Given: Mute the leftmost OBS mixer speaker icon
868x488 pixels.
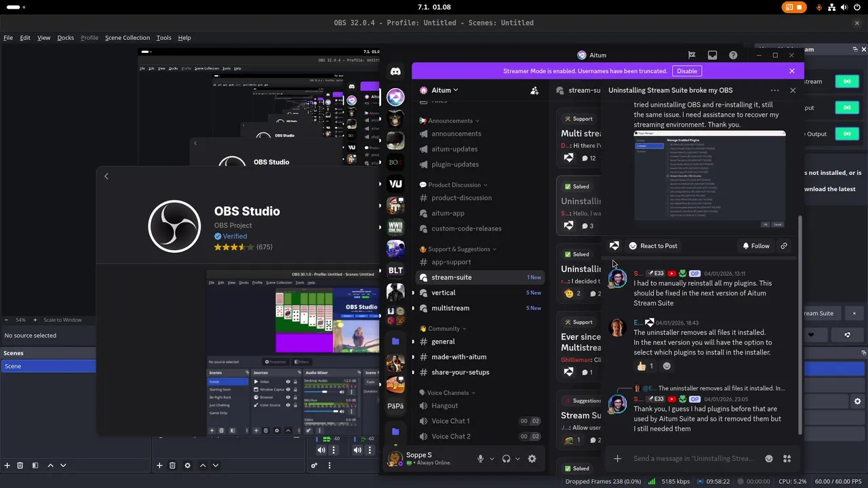Looking at the screenshot, I should (x=321, y=449).
